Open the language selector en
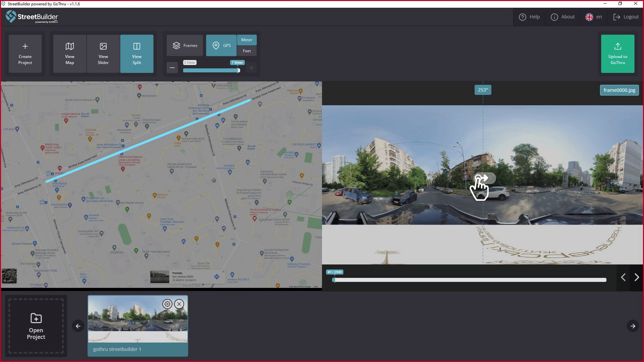The image size is (644, 362). (594, 17)
